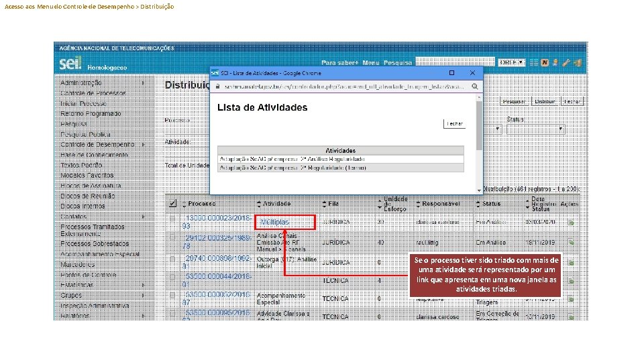Viewport: 644px width, 362px height.
Task: Check the box for process 53500.000052/2018-87
Action: (172, 295)
